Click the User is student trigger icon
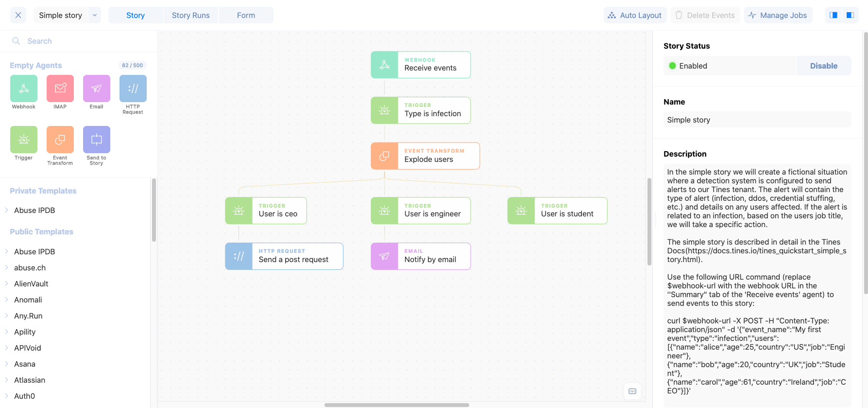Image resolution: width=868 pixels, height=408 pixels. tap(521, 211)
